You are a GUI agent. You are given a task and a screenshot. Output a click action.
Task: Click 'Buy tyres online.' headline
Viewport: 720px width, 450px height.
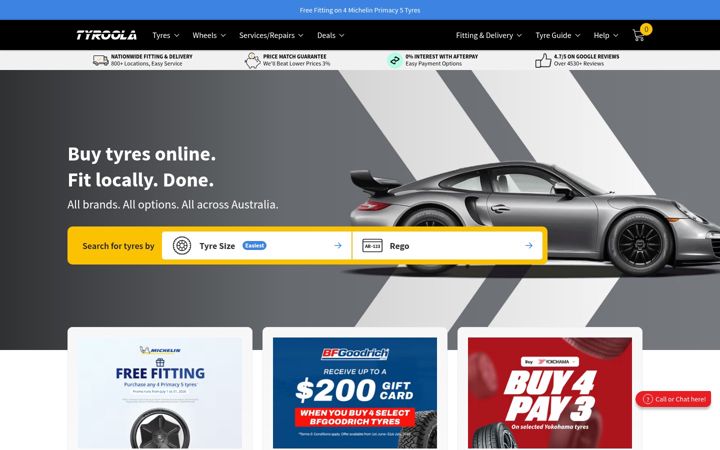pyautogui.click(x=141, y=154)
